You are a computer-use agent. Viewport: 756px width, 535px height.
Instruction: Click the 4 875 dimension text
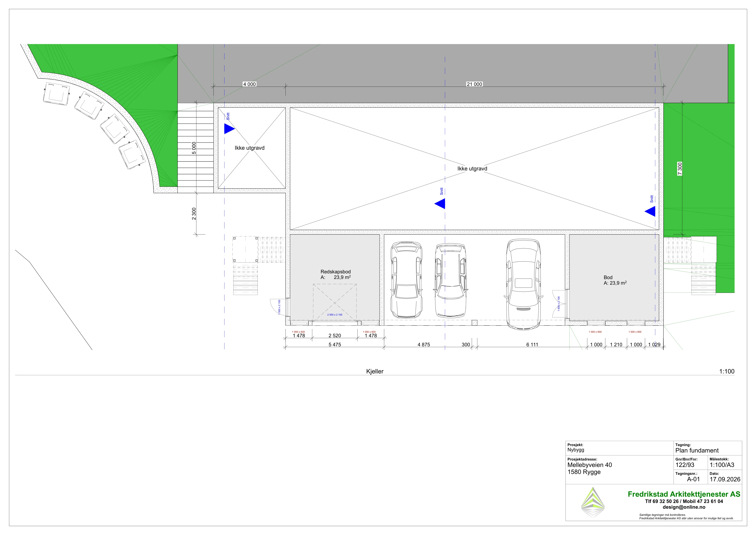pyautogui.click(x=424, y=345)
